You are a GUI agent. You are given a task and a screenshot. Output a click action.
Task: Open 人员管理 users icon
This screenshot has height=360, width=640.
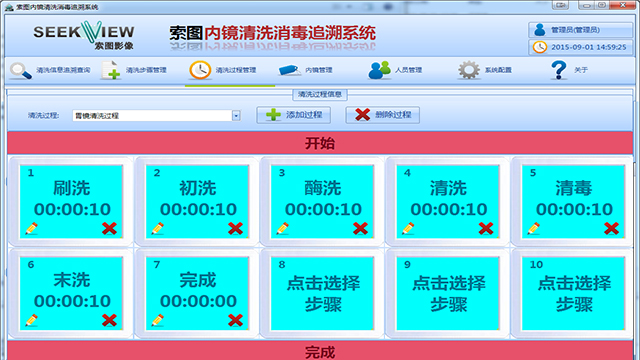pyautogui.click(x=379, y=70)
